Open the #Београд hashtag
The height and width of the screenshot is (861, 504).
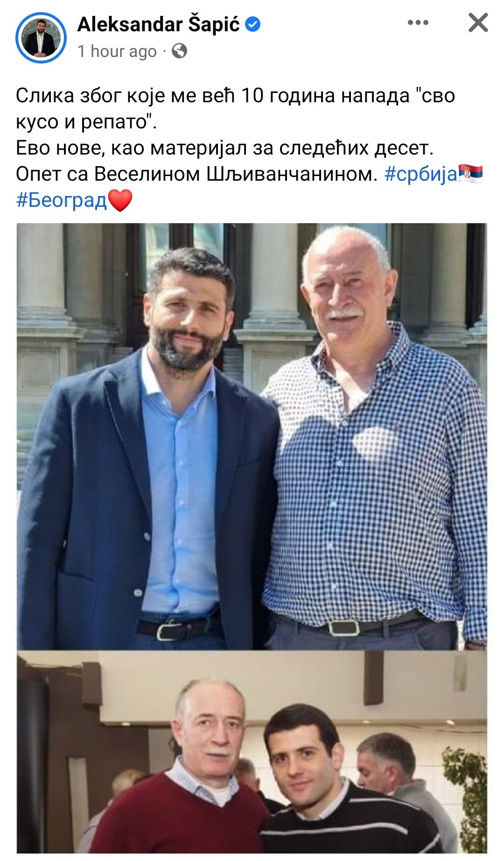pos(62,200)
